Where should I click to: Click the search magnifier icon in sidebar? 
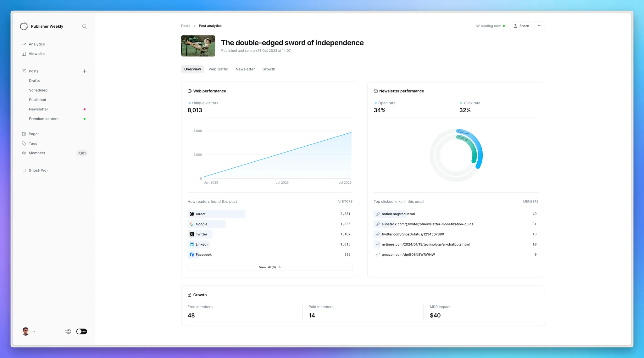tap(84, 26)
